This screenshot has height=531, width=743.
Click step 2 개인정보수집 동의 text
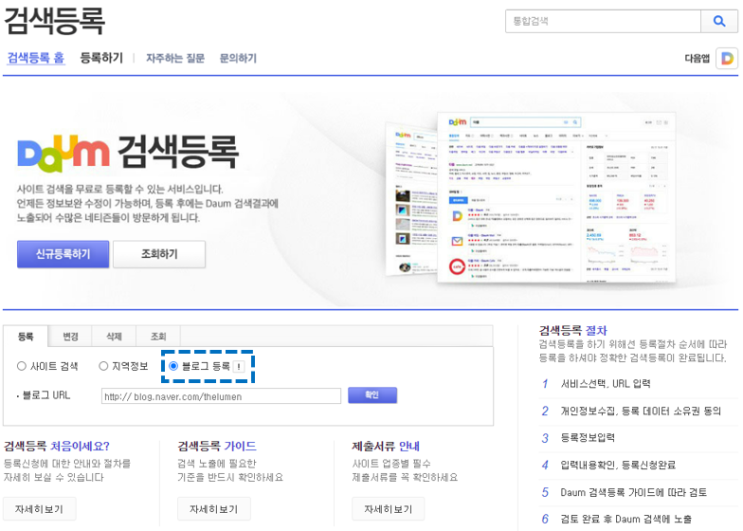coord(641,411)
